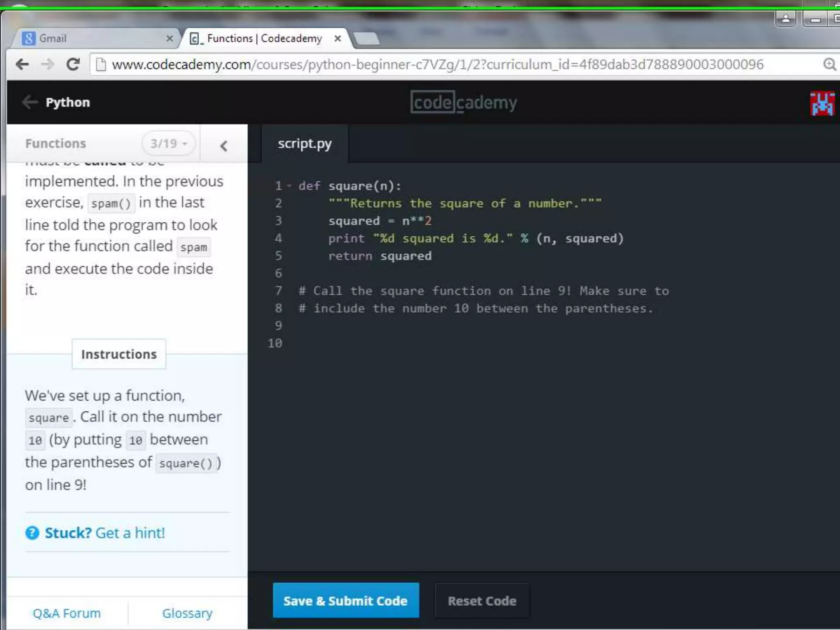Click the browser user profile button
840x630 pixels.
pyautogui.click(x=786, y=18)
